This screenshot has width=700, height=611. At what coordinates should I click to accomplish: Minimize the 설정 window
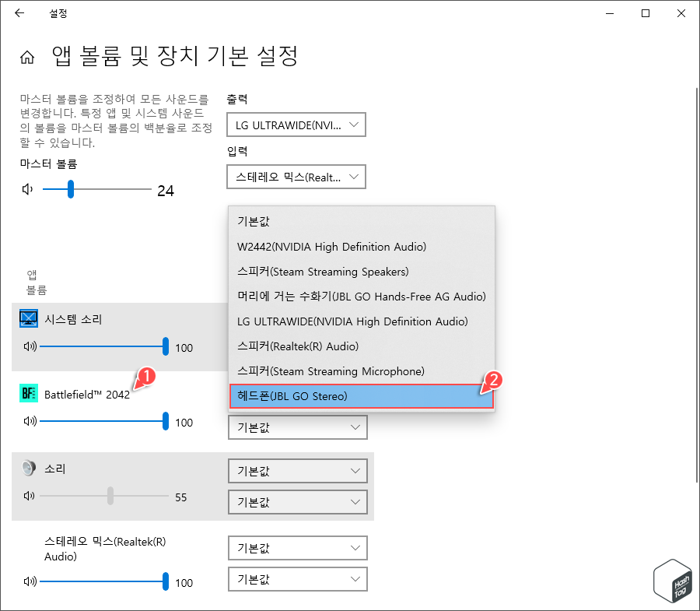[x=610, y=13]
